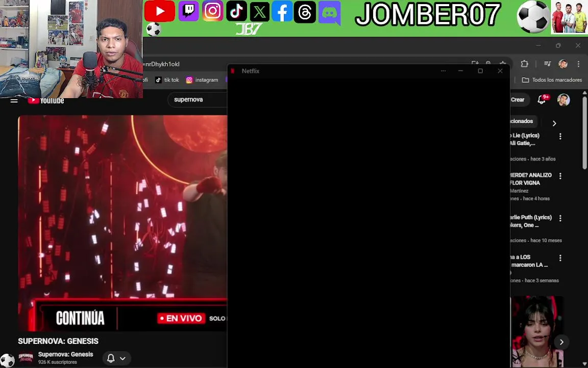Minimize the Netflix window
The width and height of the screenshot is (588, 368).
pyautogui.click(x=460, y=71)
